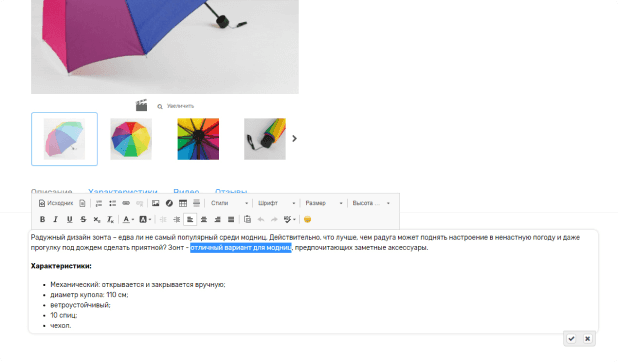618x362 pixels.
Task: Click the emoji smiley icon
Action: coord(307,219)
